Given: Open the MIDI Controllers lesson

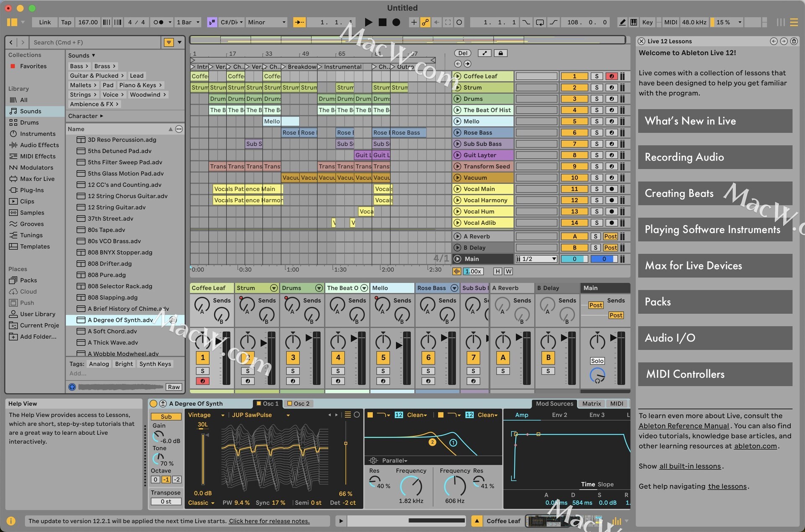Looking at the screenshot, I should [715, 374].
